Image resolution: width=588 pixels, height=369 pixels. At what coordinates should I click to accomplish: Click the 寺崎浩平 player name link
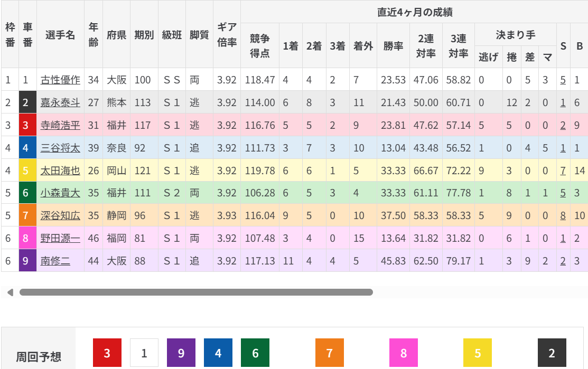coord(60,125)
